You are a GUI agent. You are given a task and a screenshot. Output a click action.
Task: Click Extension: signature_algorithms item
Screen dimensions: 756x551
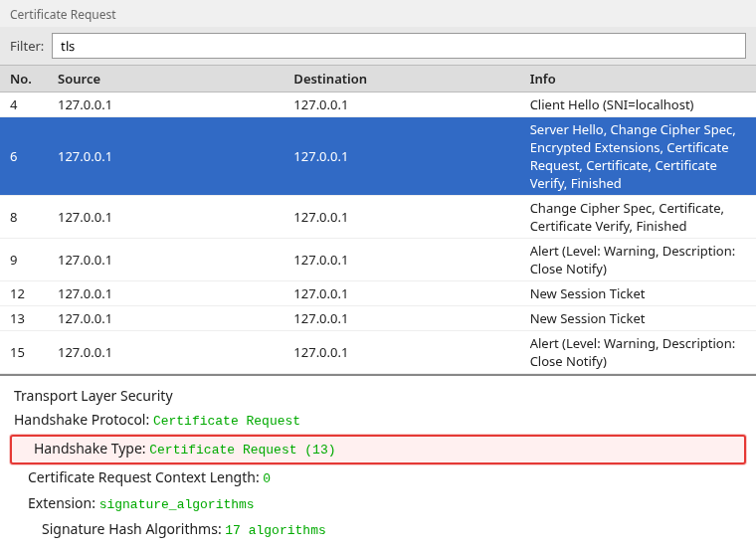141,504
